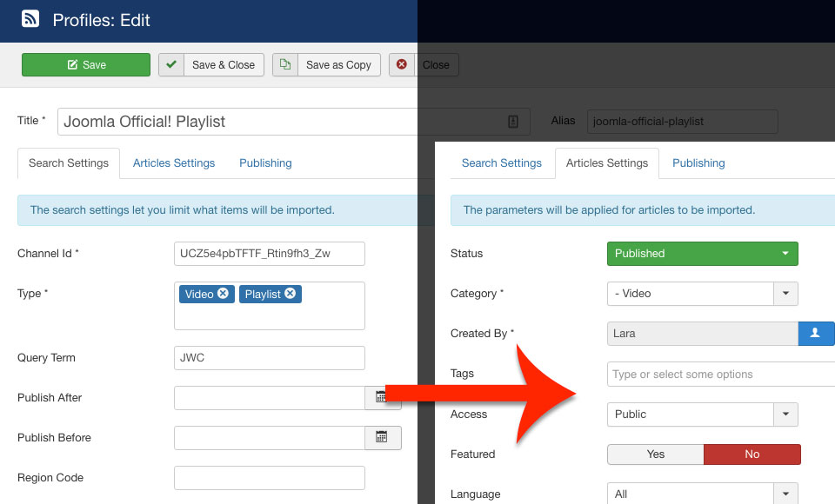The height and width of the screenshot is (504, 835).
Task: Open the Access dropdown set to Public
Action: click(703, 414)
